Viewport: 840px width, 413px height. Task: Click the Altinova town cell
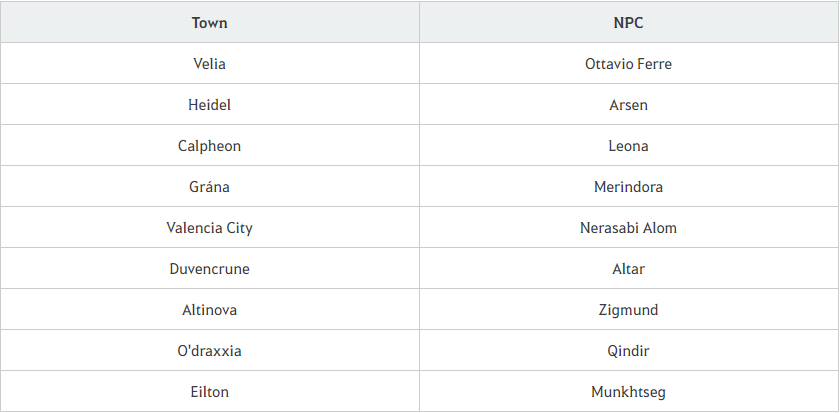[x=209, y=310]
